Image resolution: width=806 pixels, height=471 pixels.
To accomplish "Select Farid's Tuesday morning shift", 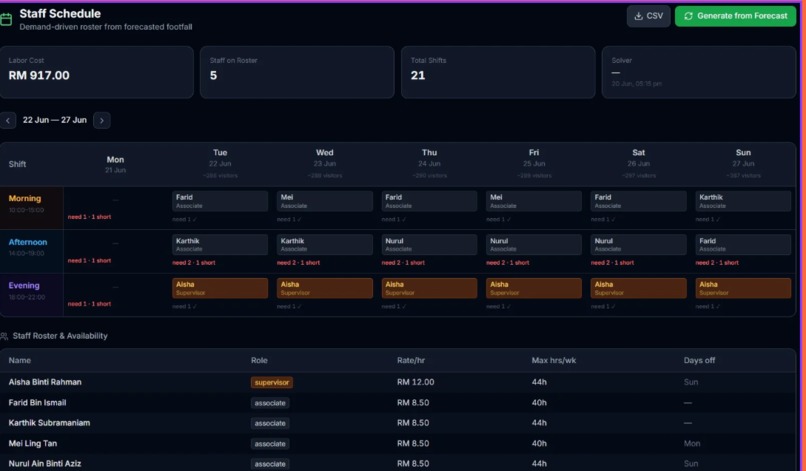I will 220,201.
